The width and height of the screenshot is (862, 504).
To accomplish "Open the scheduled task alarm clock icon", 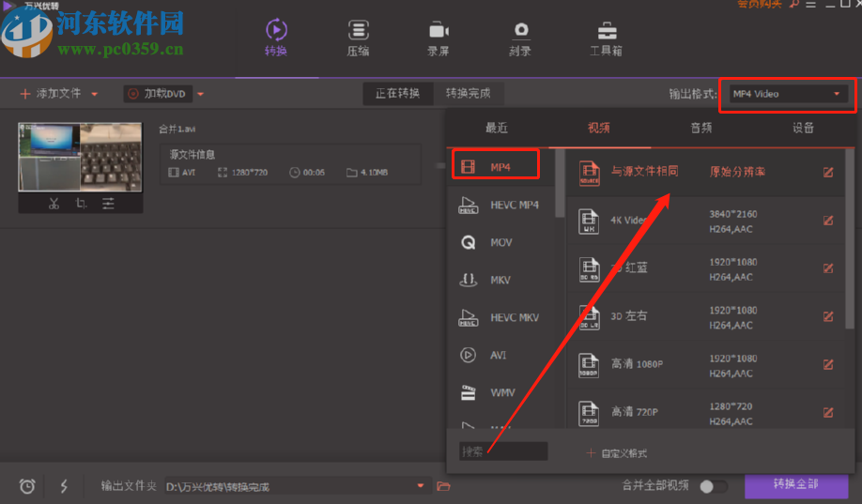I will coord(27,486).
